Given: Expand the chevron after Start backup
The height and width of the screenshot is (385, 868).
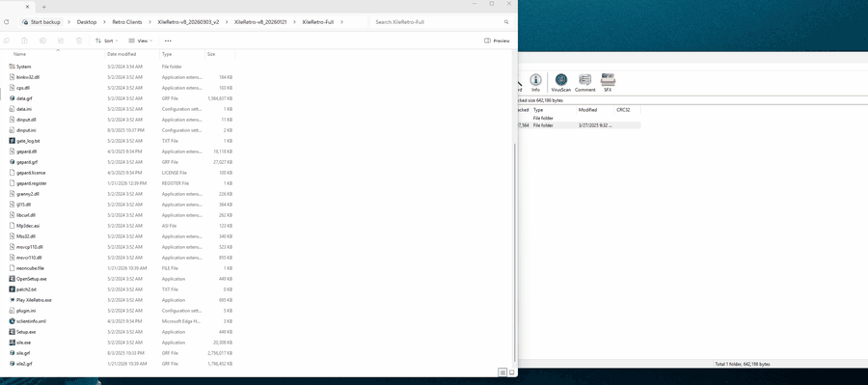Looking at the screenshot, I should (x=69, y=22).
